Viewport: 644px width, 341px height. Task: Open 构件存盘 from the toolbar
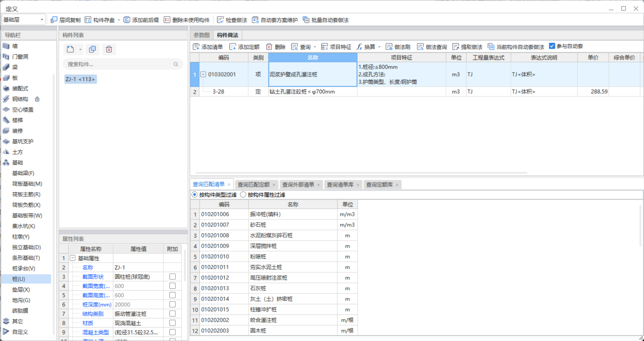click(x=100, y=20)
